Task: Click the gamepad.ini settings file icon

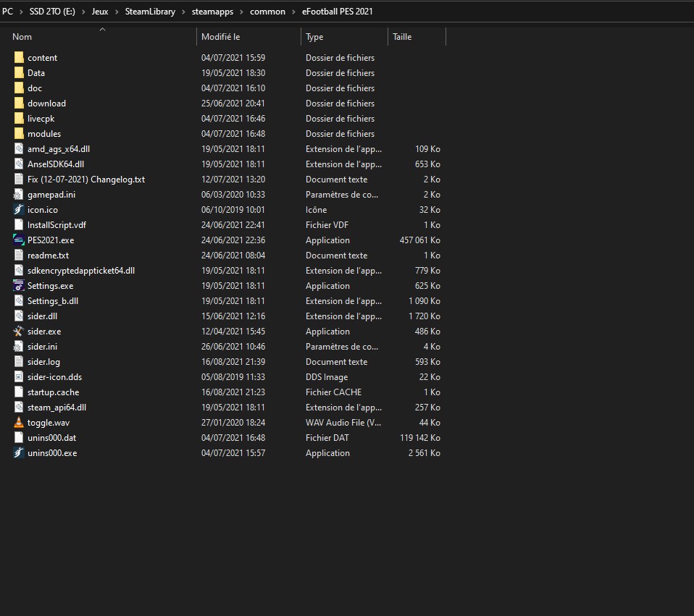Action: coord(19,195)
